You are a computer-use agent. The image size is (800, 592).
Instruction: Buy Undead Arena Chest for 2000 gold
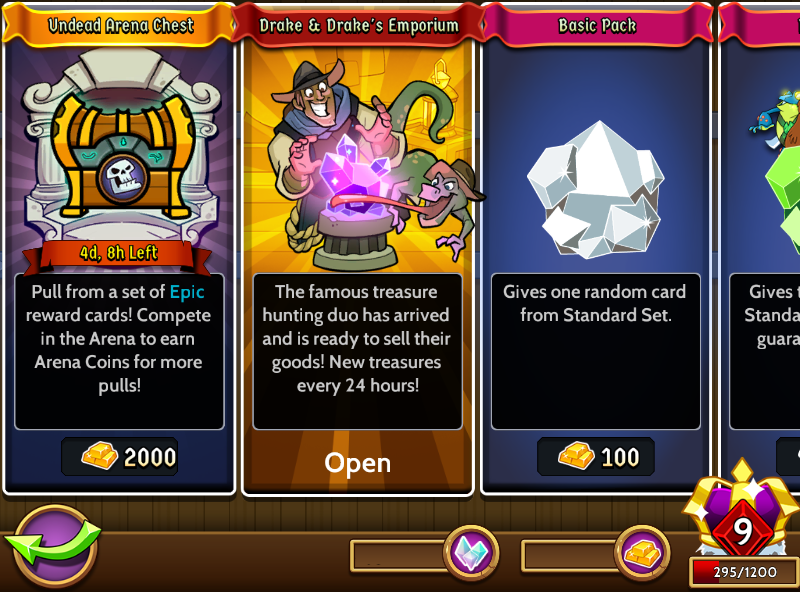coord(120,456)
